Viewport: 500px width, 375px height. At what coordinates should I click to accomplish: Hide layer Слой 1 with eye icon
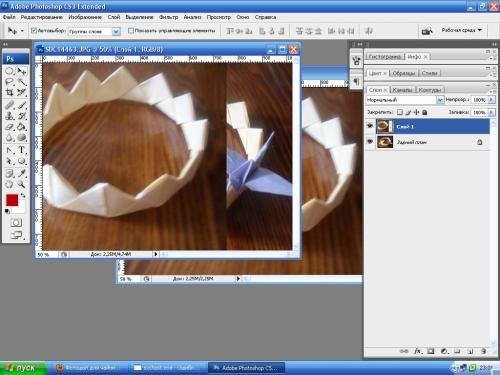(370, 126)
